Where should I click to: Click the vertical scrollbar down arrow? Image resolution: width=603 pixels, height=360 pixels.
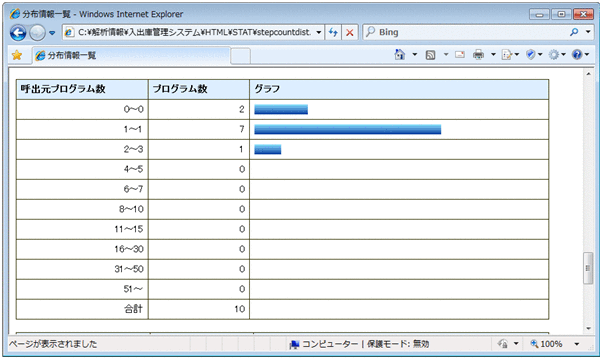click(x=588, y=328)
